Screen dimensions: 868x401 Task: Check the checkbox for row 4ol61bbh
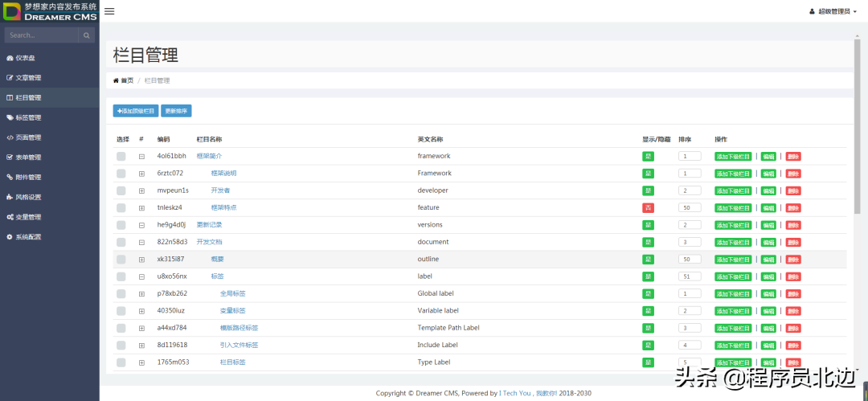click(121, 156)
